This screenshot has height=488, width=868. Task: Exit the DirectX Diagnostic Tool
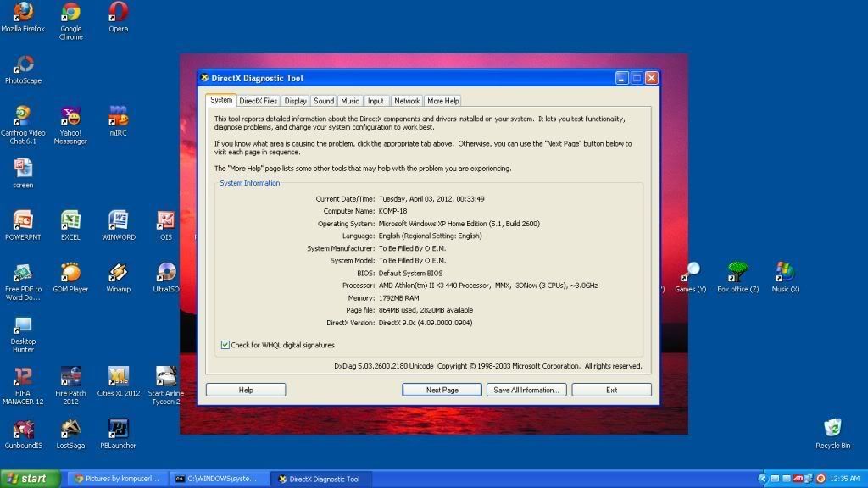pyautogui.click(x=612, y=390)
